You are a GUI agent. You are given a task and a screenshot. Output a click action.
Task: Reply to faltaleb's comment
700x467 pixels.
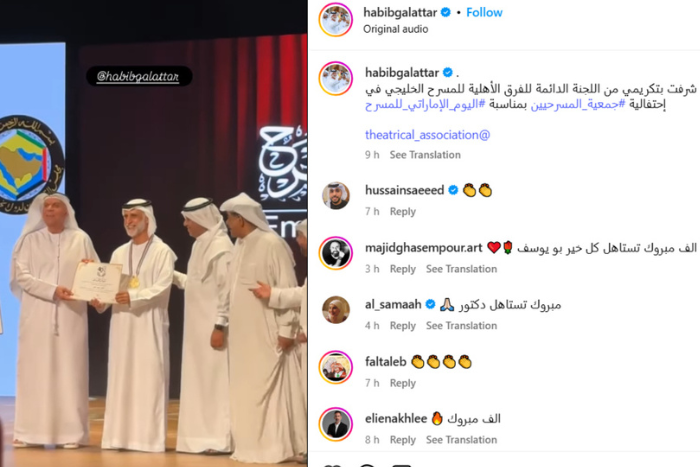tap(403, 383)
